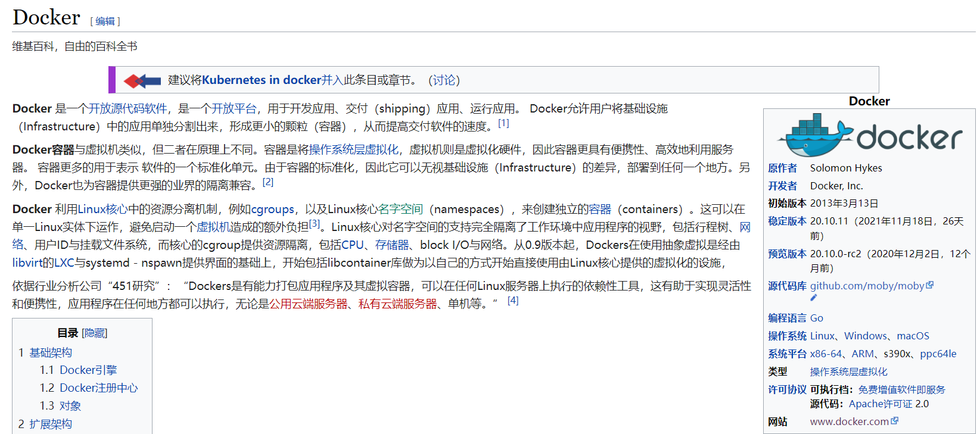Viewport: 980px width, 434px height.
Task: Click the pencil edit icon under source repository
Action: [x=814, y=298]
